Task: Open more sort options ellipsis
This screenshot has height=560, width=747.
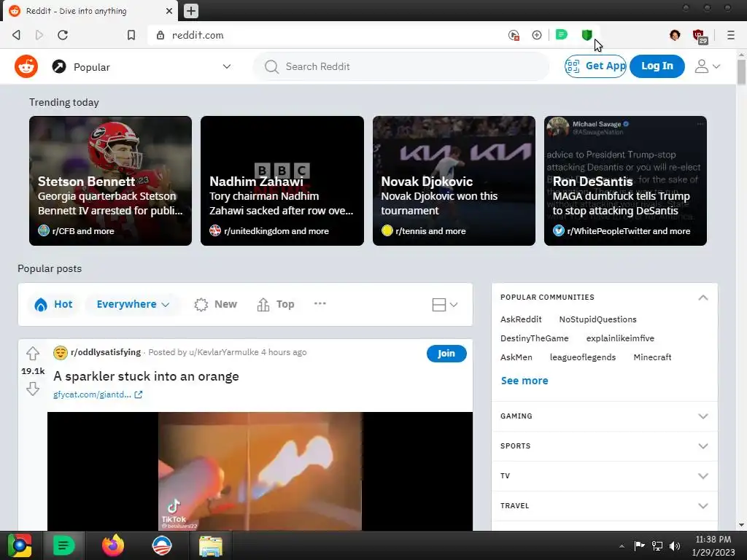Action: (x=320, y=303)
